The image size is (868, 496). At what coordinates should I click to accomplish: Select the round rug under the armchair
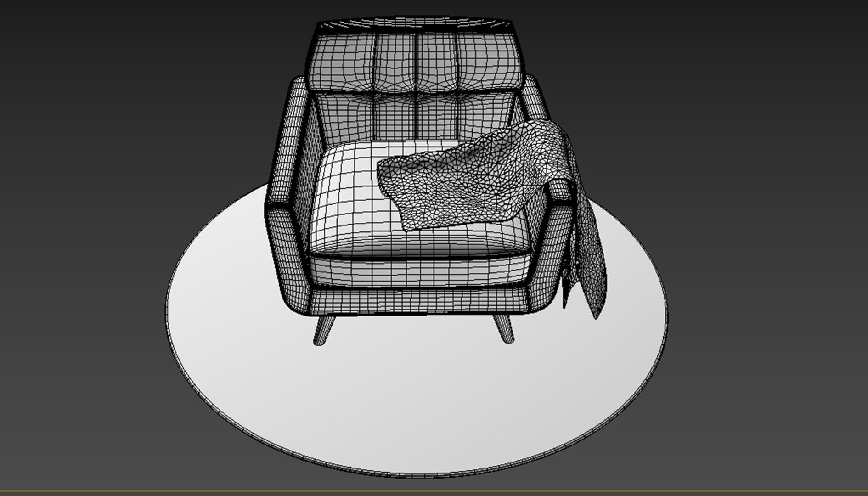417,395
